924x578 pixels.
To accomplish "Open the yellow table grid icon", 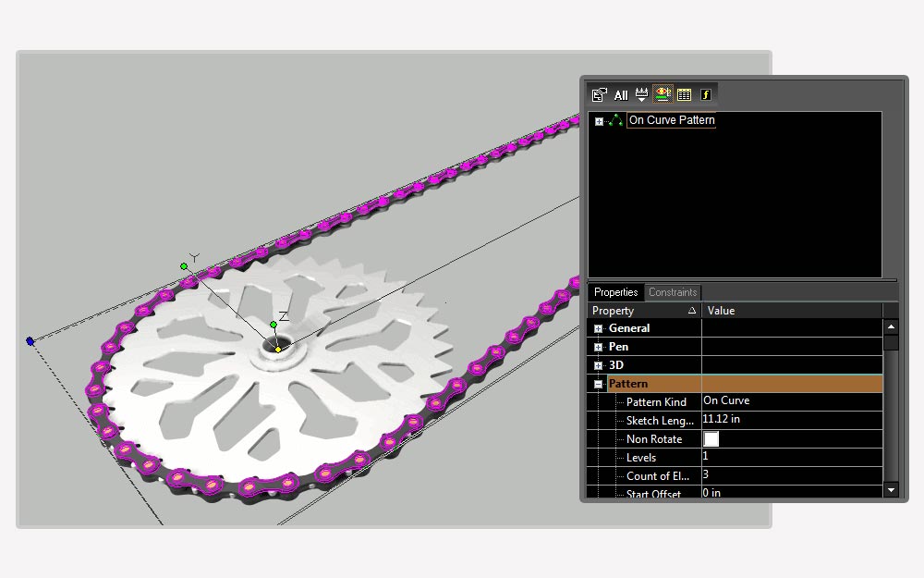I will (x=684, y=94).
